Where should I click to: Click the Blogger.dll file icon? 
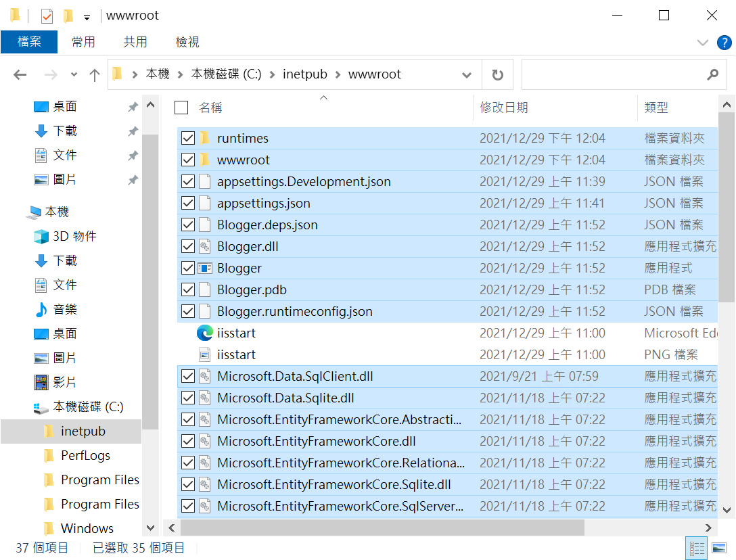pos(205,246)
